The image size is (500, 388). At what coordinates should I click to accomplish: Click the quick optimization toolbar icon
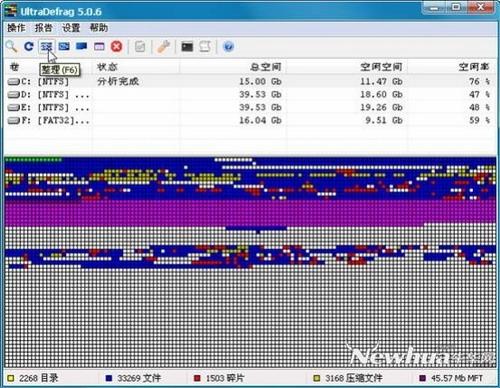tap(64, 46)
